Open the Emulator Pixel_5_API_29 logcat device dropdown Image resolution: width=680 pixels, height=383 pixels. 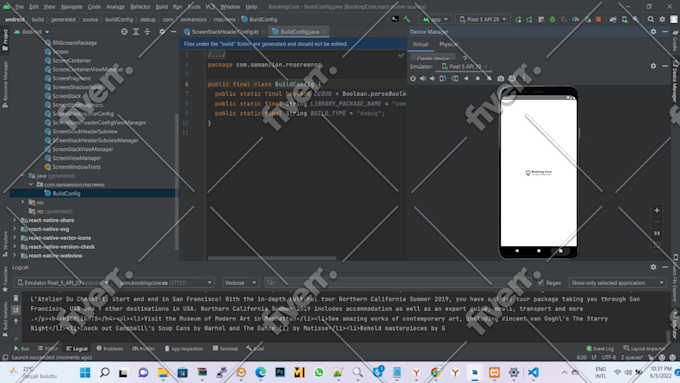[62, 283]
